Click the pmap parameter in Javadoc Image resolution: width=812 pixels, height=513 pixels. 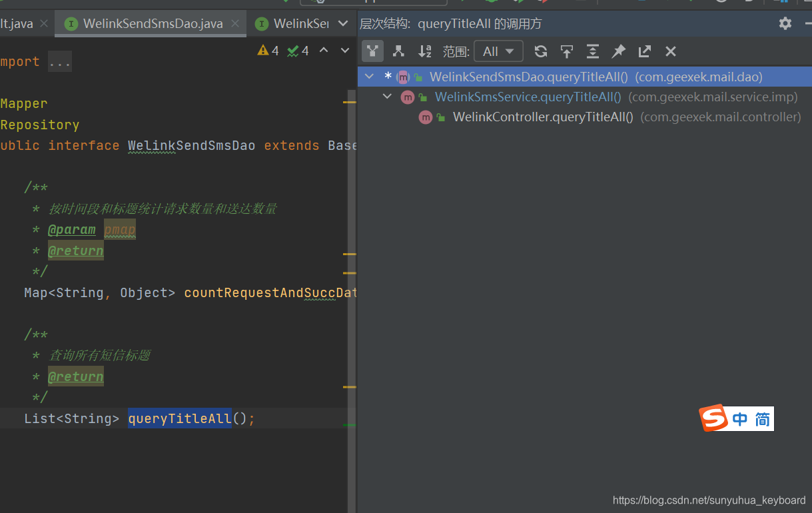pyautogui.click(x=120, y=230)
